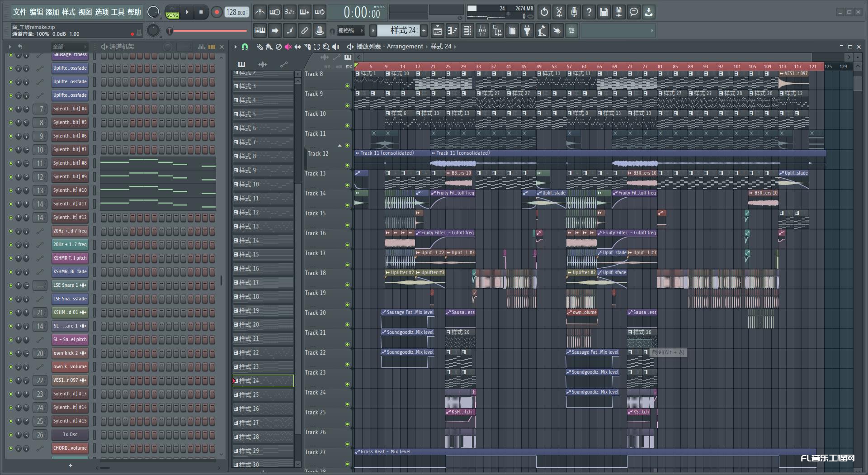Open the 栅格线 snap dropdown
Image resolution: width=868 pixels, height=475 pixels.
pos(351,31)
